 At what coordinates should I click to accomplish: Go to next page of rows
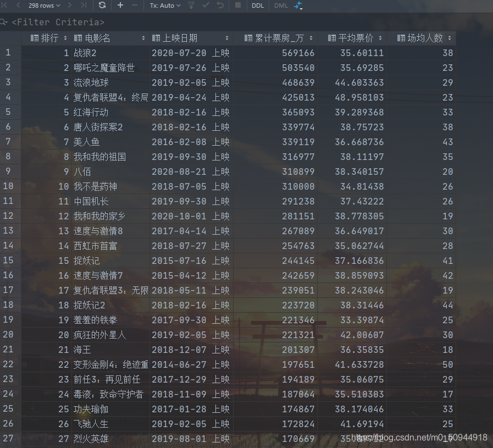(x=70, y=5)
